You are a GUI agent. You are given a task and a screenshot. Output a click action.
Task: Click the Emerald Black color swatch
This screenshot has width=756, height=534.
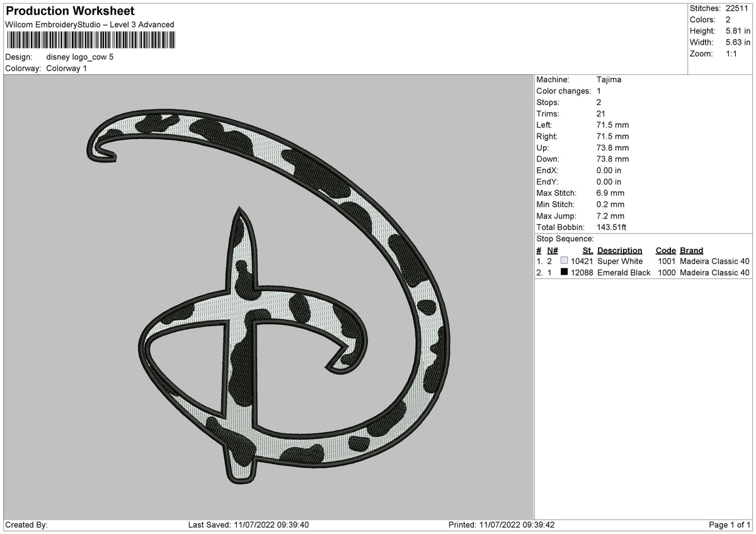564,272
